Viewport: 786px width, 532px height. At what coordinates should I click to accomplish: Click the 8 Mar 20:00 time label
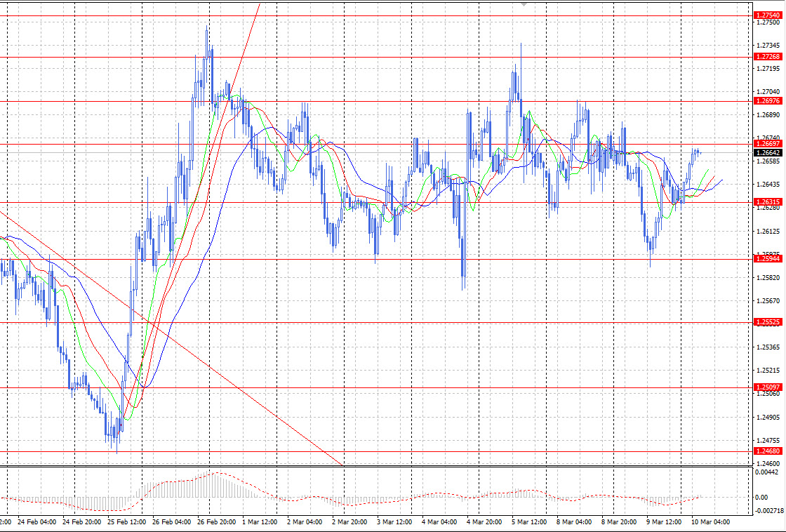619,522
